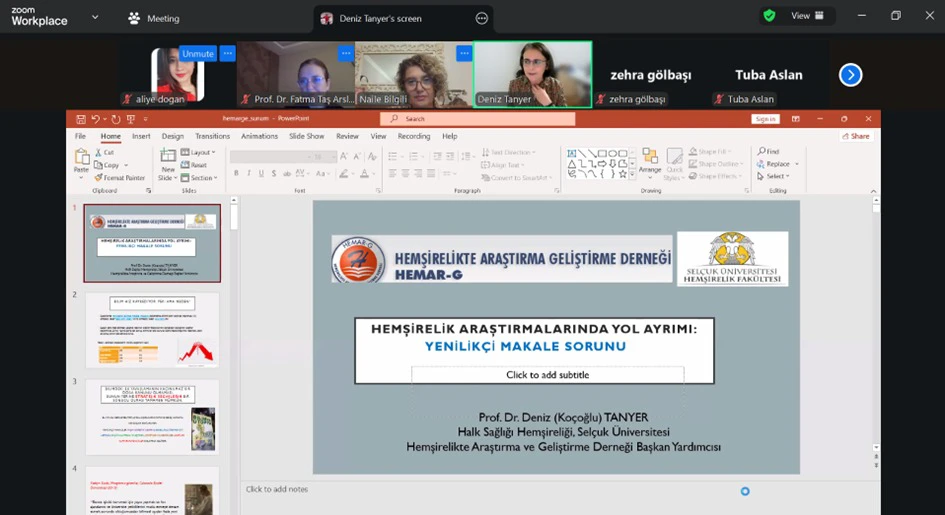Expand the Zoom Workplace dropdown chevron

point(95,17)
